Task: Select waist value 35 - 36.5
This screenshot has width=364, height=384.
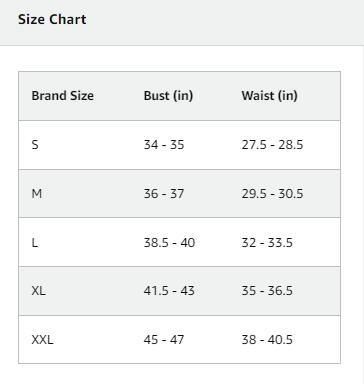Action: coord(267,291)
